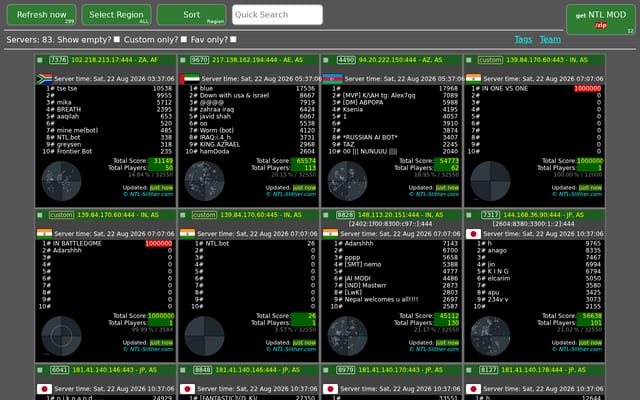The height and width of the screenshot is (400, 640).
Task: Download the NTL MOD zip
Action: [600, 19]
